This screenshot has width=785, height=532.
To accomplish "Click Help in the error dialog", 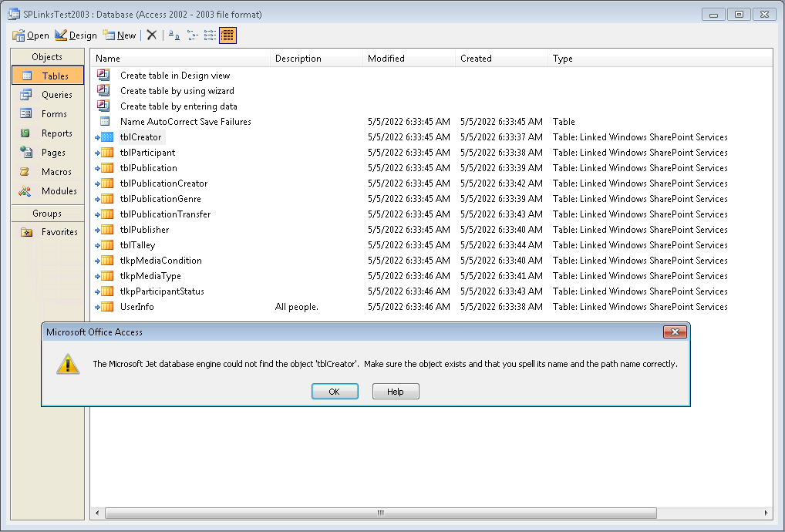I will coord(396,392).
